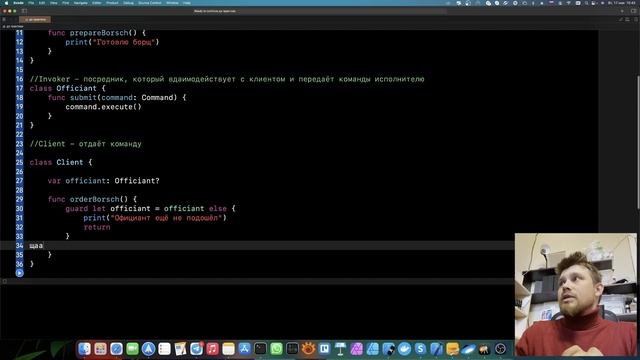This screenshot has width=640, height=360.
Task: Open WhatsApp from the Dock
Action: pyautogui.click(x=276, y=349)
